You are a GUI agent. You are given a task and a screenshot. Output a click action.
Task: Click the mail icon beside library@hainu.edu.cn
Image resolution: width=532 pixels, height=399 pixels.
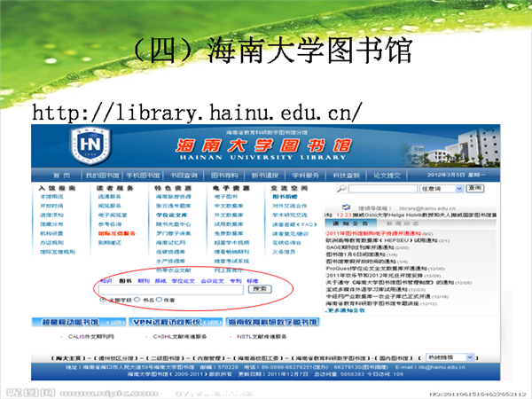346,208
